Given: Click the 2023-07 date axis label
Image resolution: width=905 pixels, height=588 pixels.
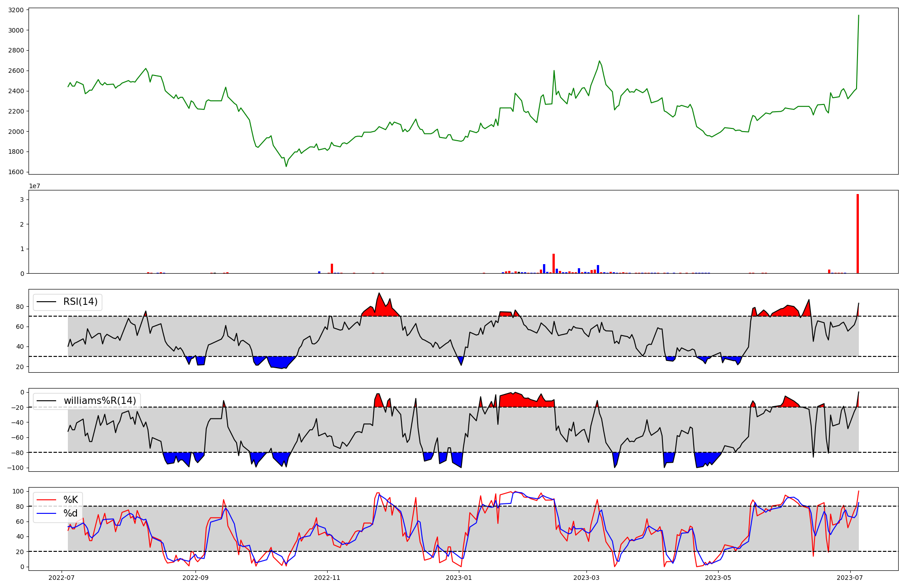Looking at the screenshot, I should [x=850, y=578].
